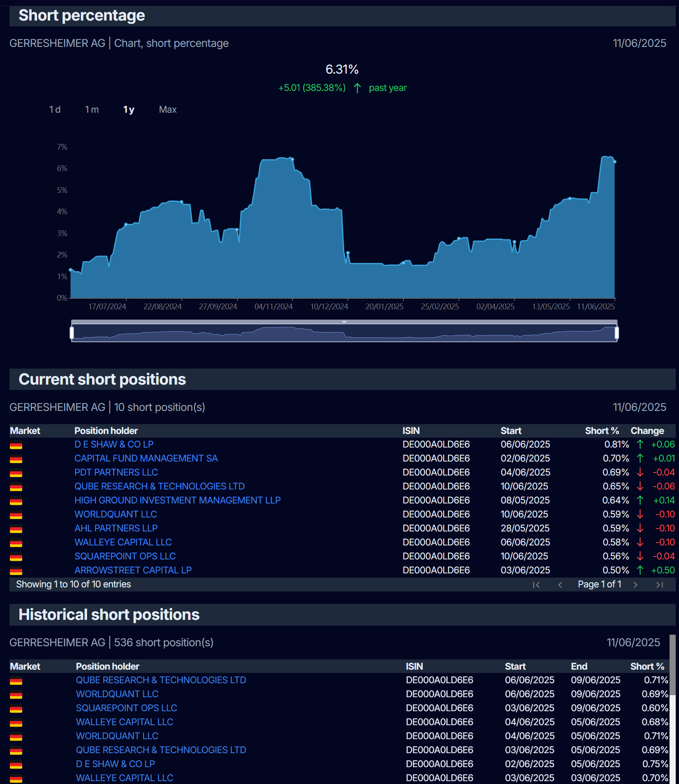Click the green up arrow next to past year
The width and height of the screenshot is (679, 784).
tap(357, 88)
